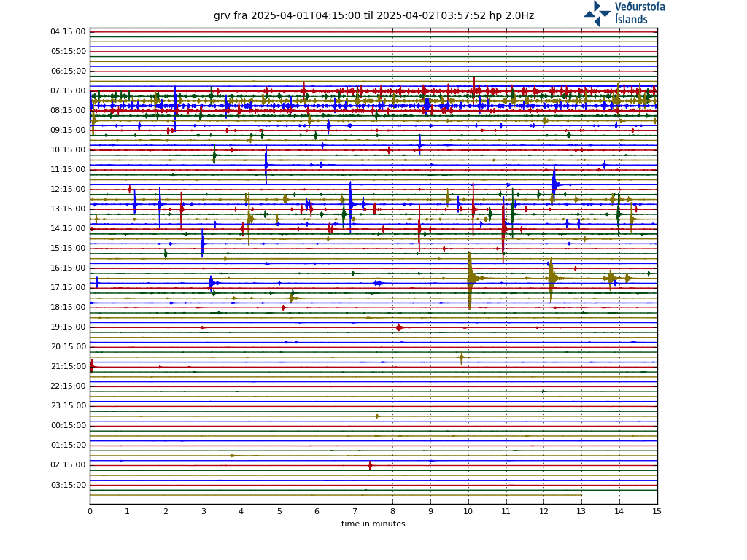747x560 pixels.
Task: Click the x-axis tick label 5
Action: coord(279,511)
